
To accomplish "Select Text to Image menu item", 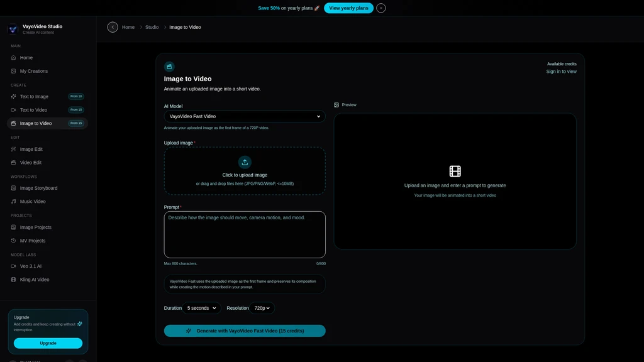I will click(47, 96).
